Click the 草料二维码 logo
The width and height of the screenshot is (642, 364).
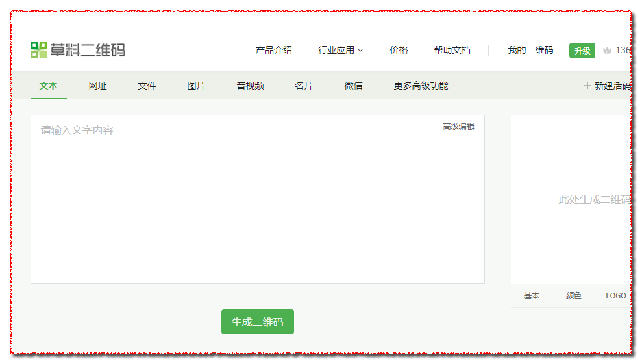(78, 50)
